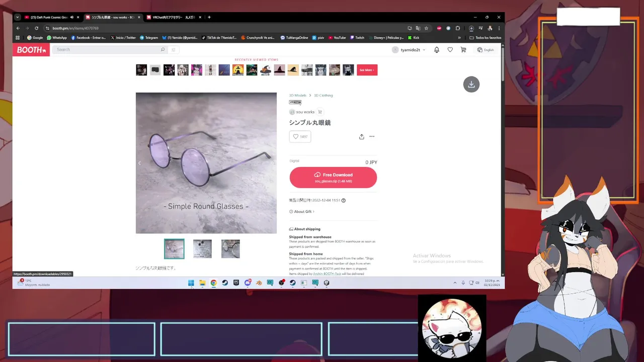Image resolution: width=644 pixels, height=362 pixels.
Task: Go back in browser history
Action: (x=18, y=28)
